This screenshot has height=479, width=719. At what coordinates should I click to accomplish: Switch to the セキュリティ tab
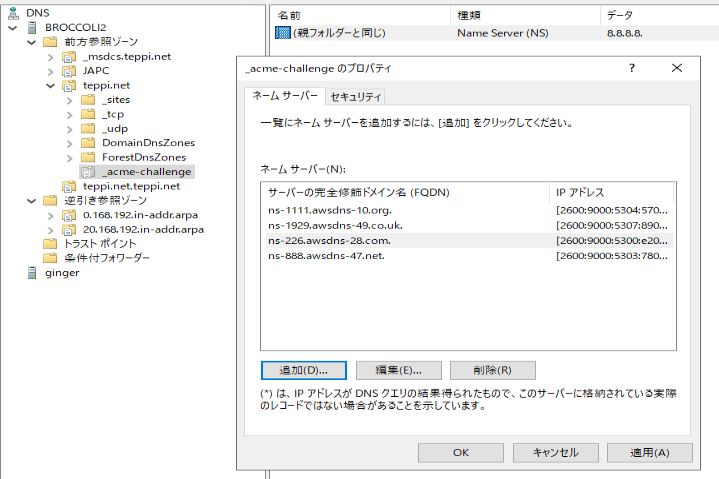pyautogui.click(x=356, y=97)
